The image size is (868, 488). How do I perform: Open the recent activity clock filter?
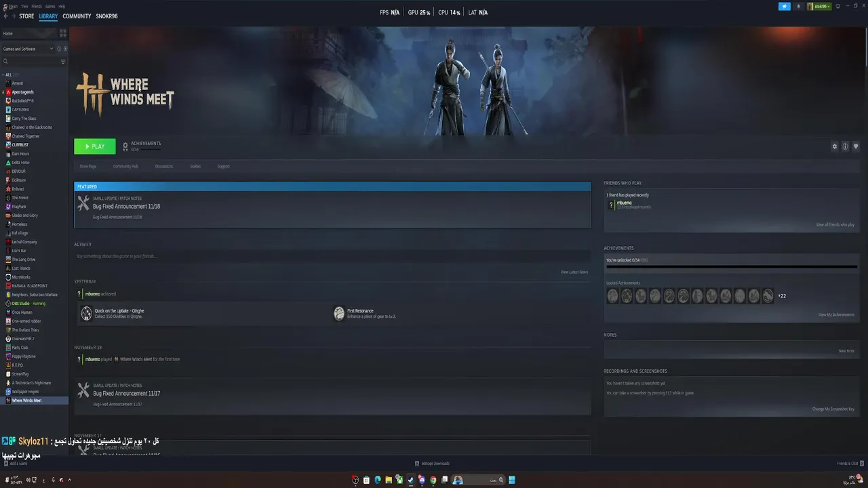58,49
